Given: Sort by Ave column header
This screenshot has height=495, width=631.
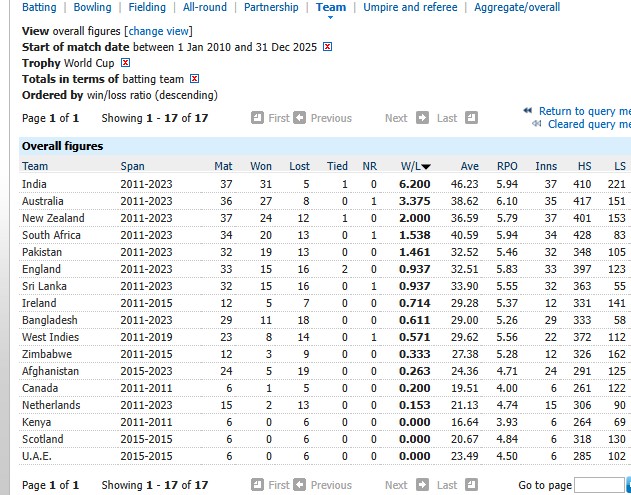Looking at the screenshot, I should [470, 166].
